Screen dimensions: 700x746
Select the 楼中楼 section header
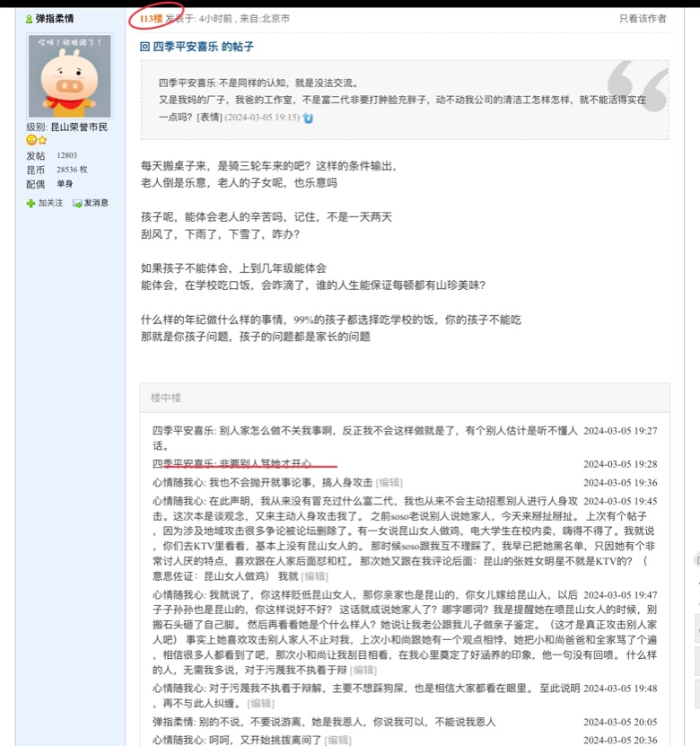(165, 397)
